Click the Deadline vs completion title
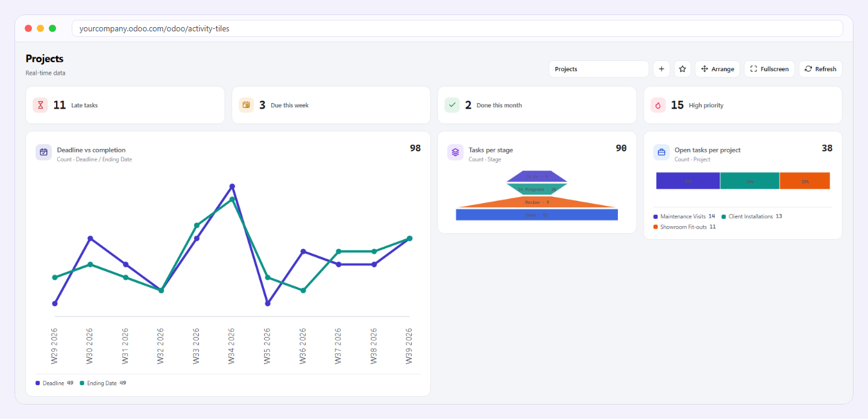Image resolution: width=868 pixels, height=419 pixels. pyautogui.click(x=92, y=150)
